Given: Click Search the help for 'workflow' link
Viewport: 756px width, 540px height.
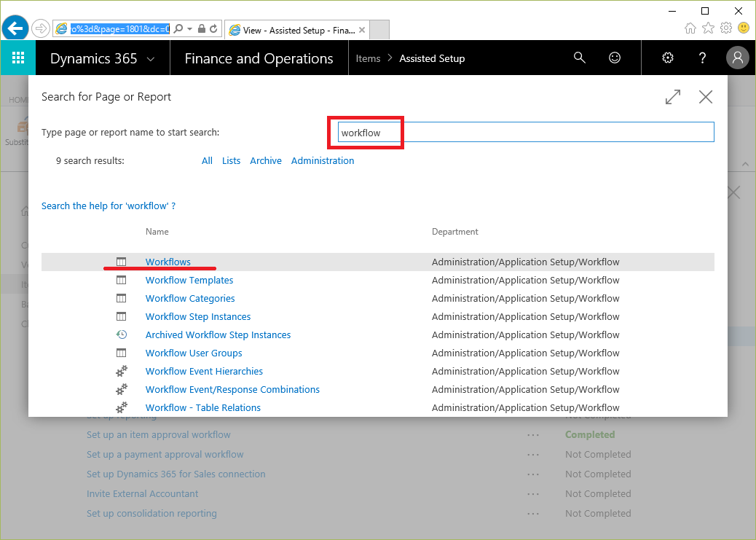Looking at the screenshot, I should (109, 206).
